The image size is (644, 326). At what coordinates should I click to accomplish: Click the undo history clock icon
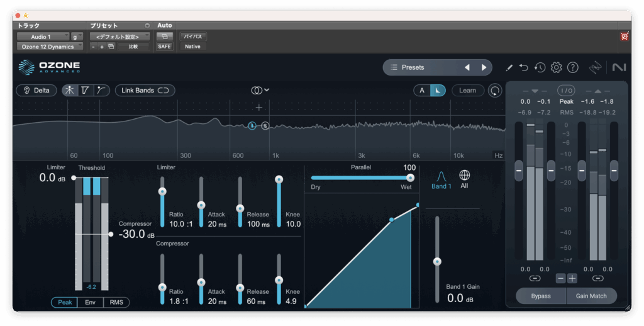click(x=540, y=67)
